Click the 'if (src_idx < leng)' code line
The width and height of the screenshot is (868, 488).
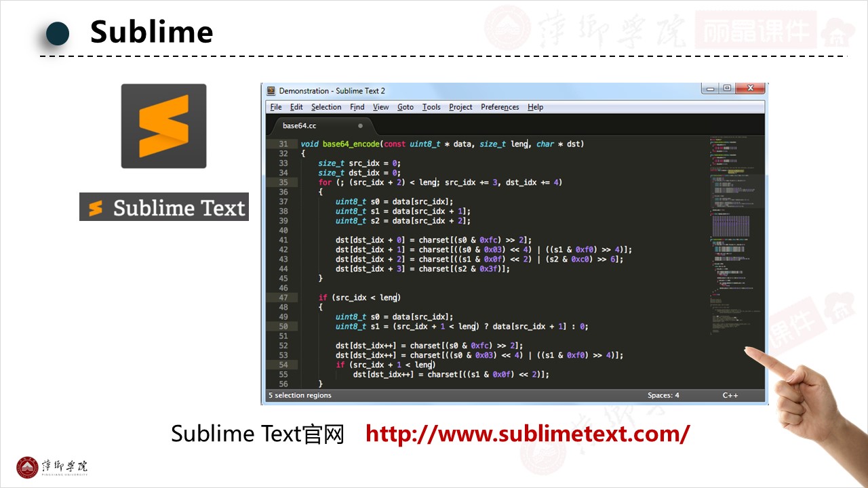(359, 298)
